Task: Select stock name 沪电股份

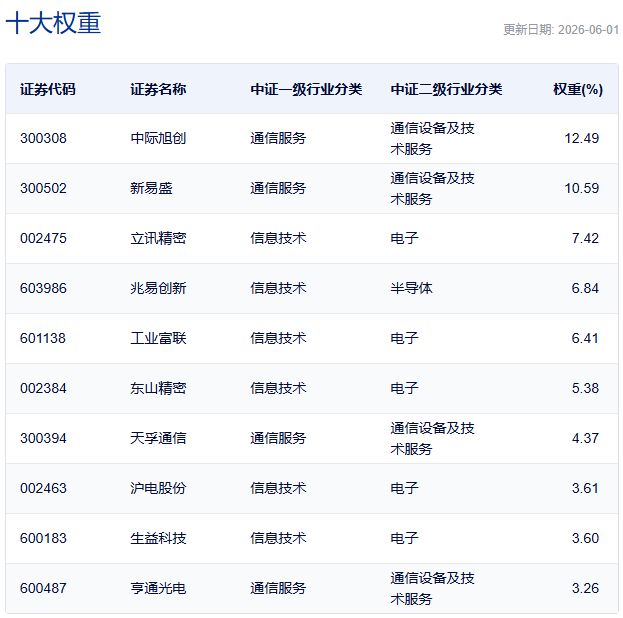Action: (158, 488)
